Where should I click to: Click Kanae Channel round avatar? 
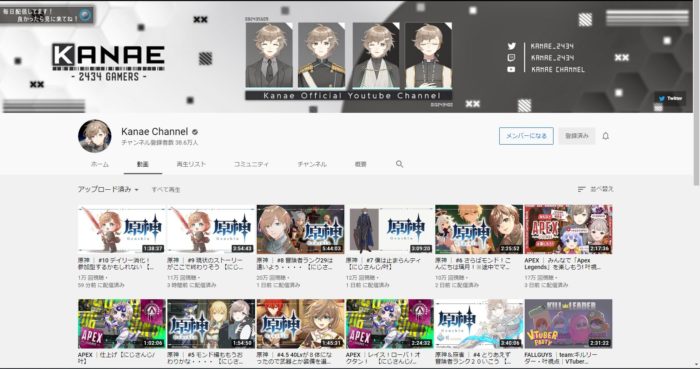tap(95, 136)
